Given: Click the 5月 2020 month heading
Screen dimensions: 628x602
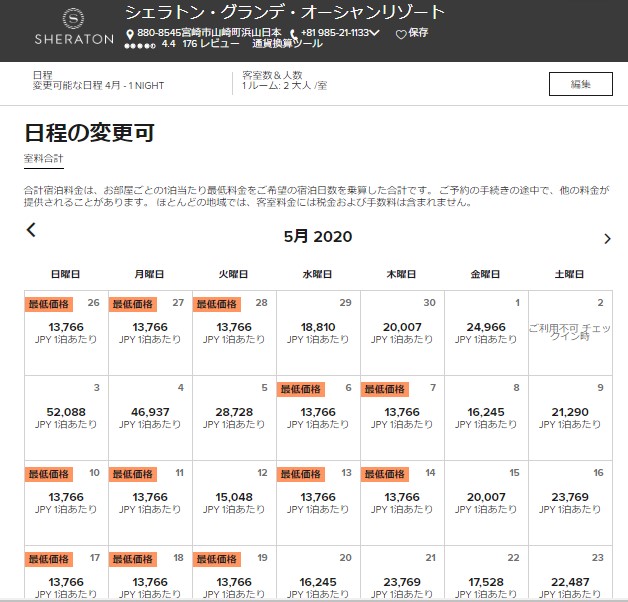Looking at the screenshot, I should 318,236.
